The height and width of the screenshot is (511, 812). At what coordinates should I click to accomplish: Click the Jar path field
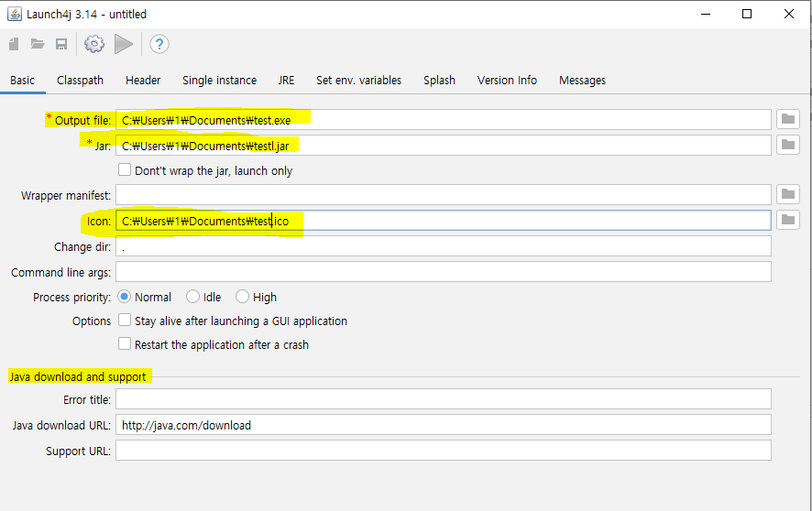(444, 146)
